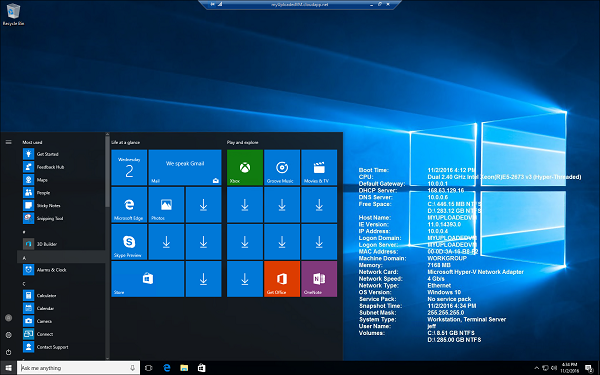Select the Play and explore group title

(x=243, y=142)
